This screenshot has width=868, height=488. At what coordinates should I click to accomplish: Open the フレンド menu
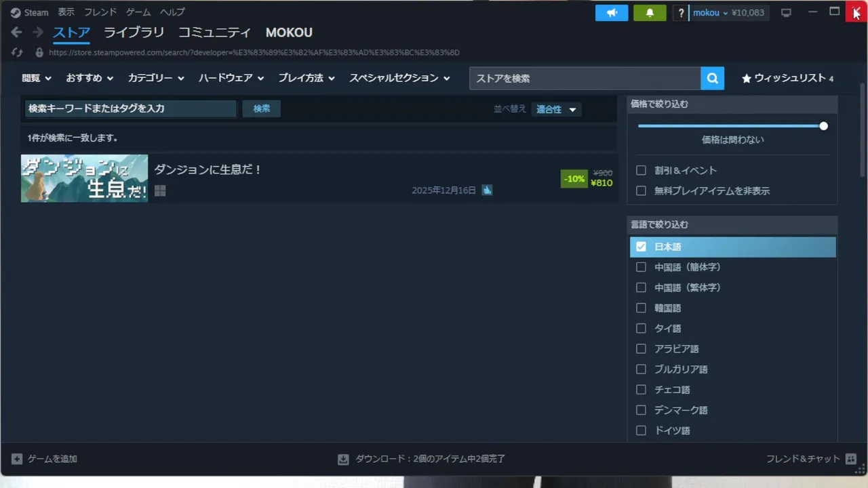100,12
